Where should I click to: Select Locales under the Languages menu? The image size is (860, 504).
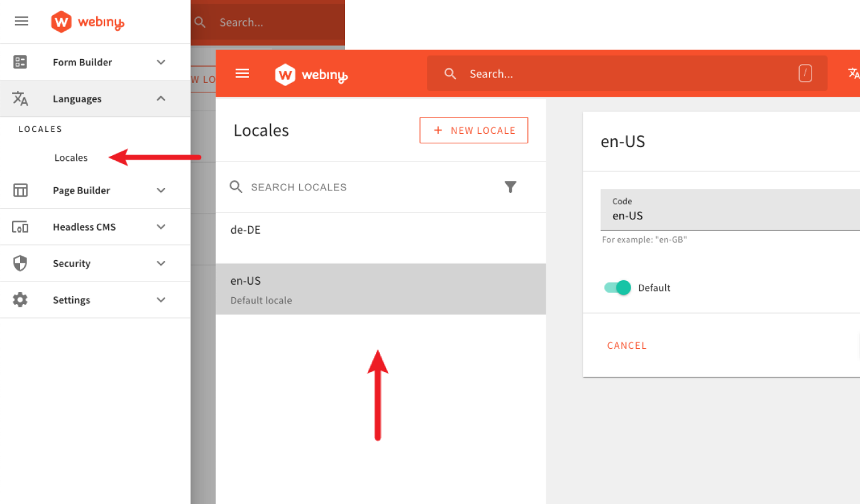[71, 157]
